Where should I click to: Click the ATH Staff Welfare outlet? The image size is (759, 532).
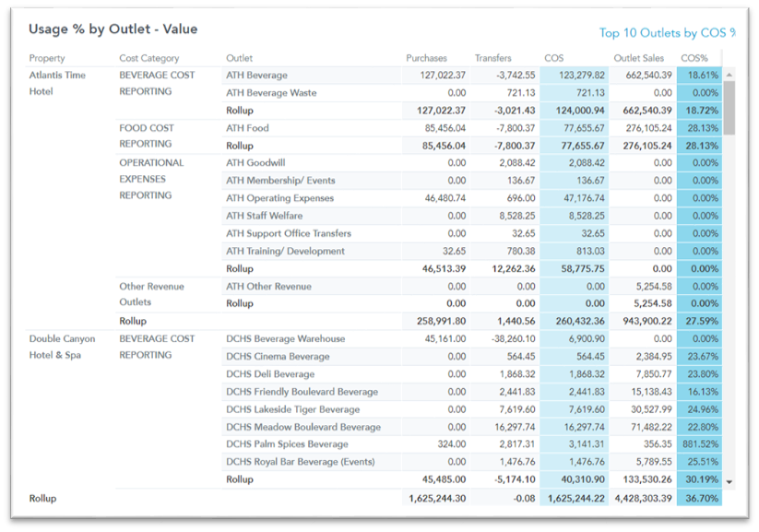tap(265, 216)
